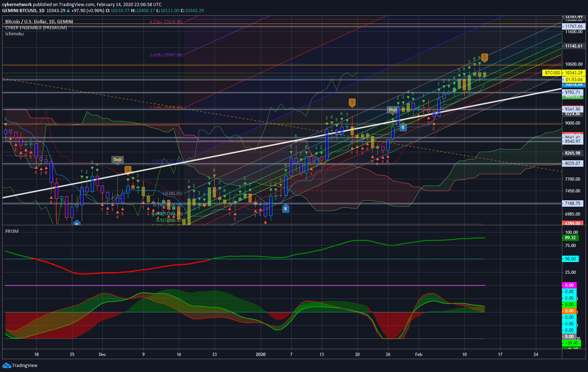Click the orange S sell marker near 10600
This screenshot has height=372, width=588.
coord(484,57)
